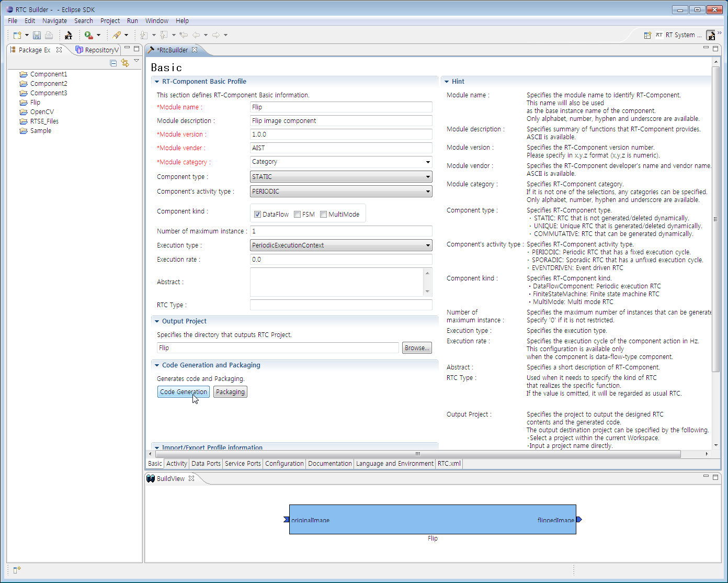
Task: Open the Package Explorer view menu
Action: pos(136,61)
